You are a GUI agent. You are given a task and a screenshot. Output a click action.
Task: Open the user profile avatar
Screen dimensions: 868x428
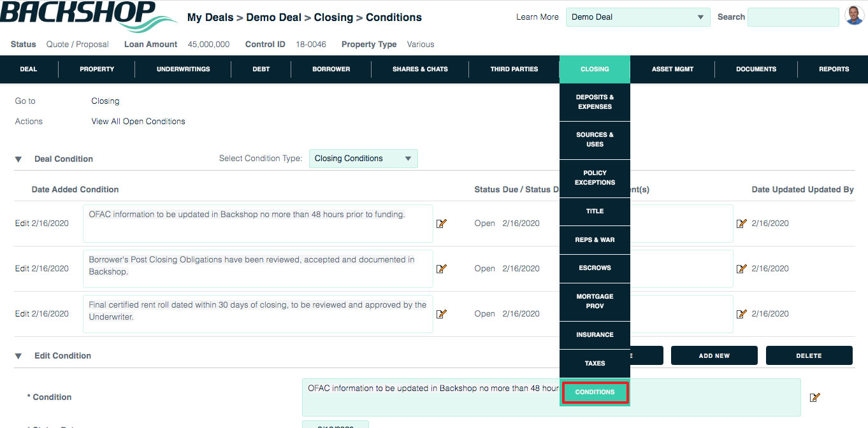click(854, 16)
